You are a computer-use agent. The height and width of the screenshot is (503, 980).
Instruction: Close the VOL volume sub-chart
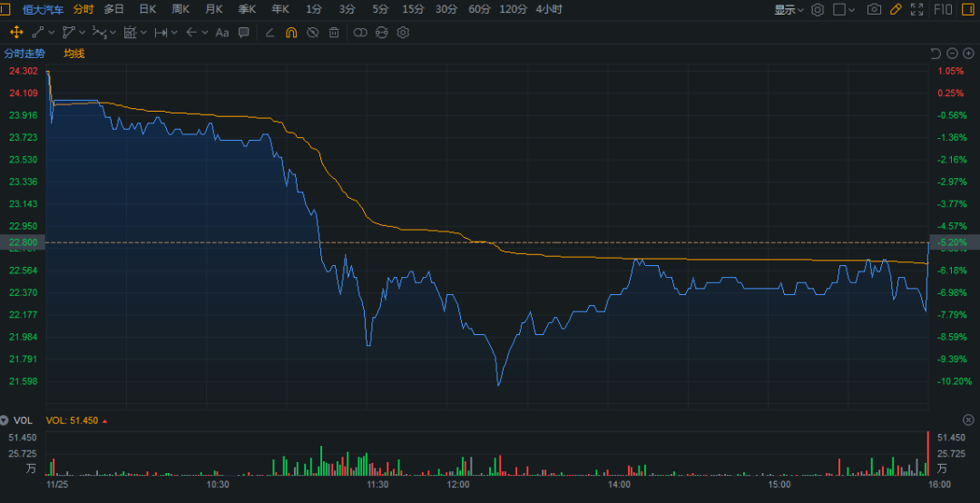click(968, 420)
